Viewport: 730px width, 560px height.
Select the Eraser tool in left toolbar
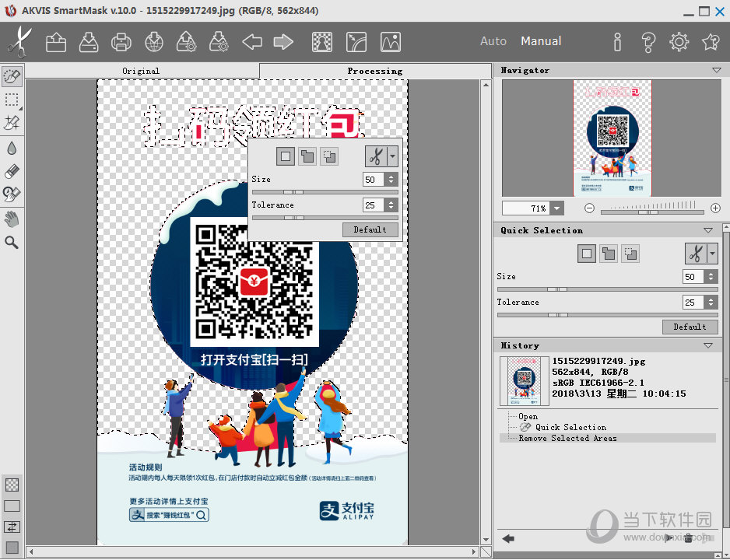point(12,171)
